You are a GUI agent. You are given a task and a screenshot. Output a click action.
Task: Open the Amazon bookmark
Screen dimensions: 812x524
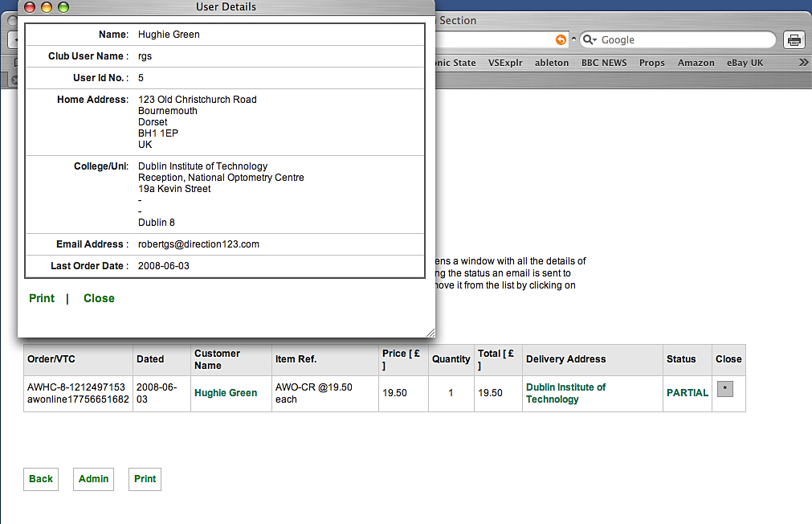tap(696, 63)
